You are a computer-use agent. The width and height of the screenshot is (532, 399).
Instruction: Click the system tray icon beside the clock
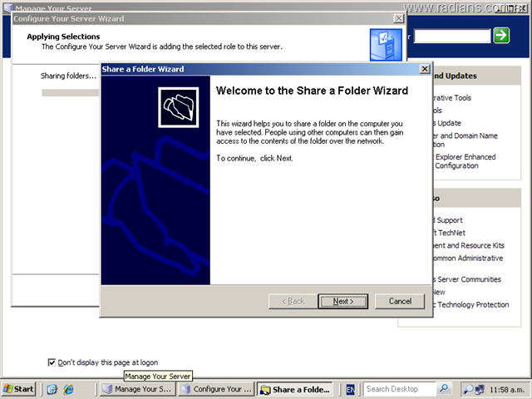pyautogui.click(x=470, y=389)
